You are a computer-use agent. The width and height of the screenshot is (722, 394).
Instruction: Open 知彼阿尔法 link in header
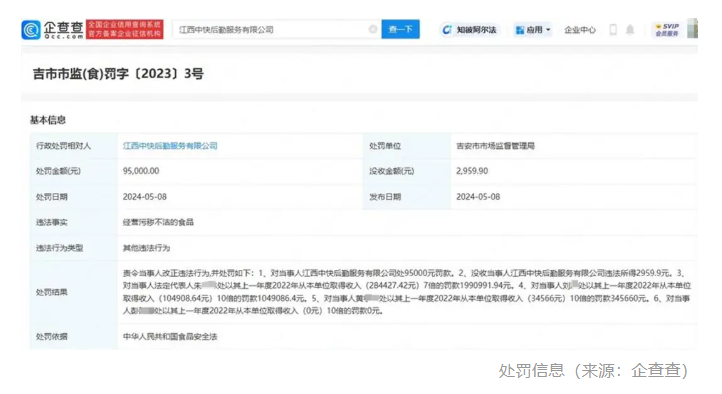pyautogui.click(x=469, y=30)
